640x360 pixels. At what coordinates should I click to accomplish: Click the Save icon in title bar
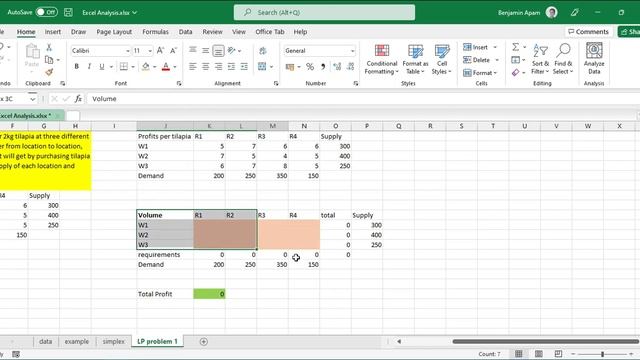click(x=68, y=12)
